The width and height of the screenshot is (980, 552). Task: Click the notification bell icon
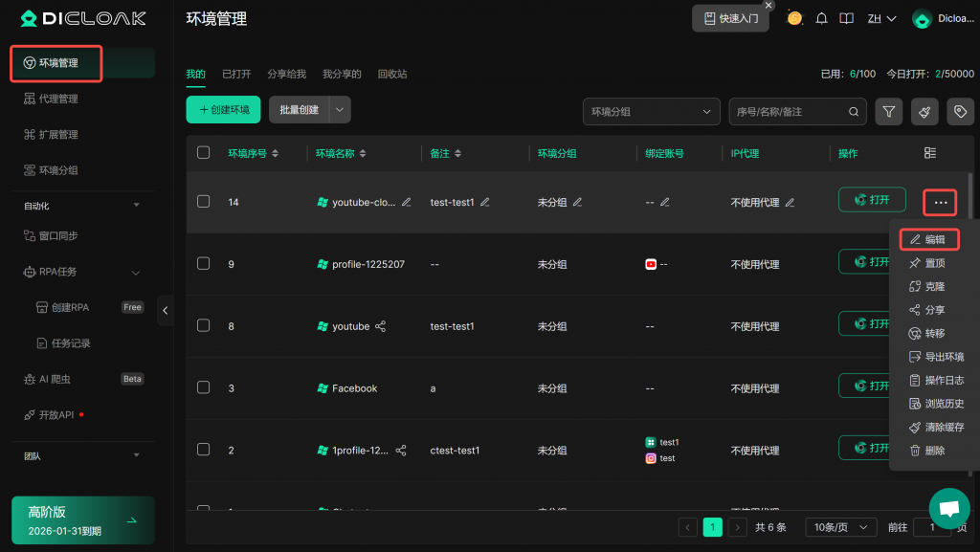(x=821, y=18)
